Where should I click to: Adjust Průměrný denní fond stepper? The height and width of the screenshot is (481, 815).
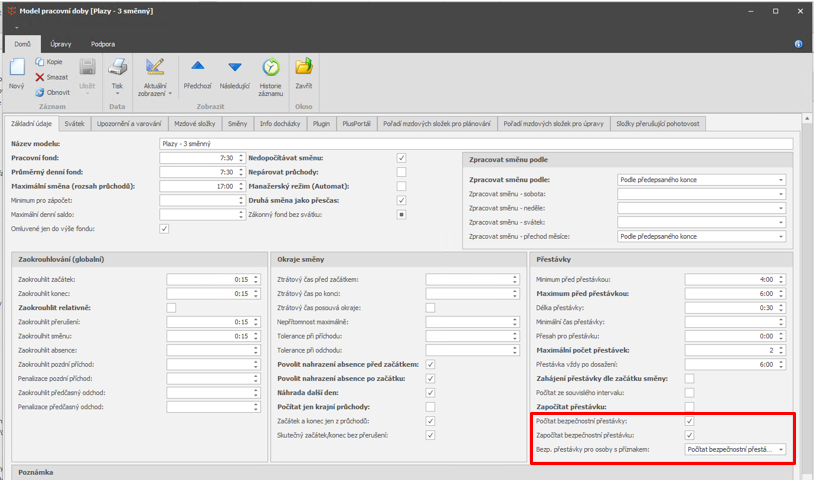241,172
